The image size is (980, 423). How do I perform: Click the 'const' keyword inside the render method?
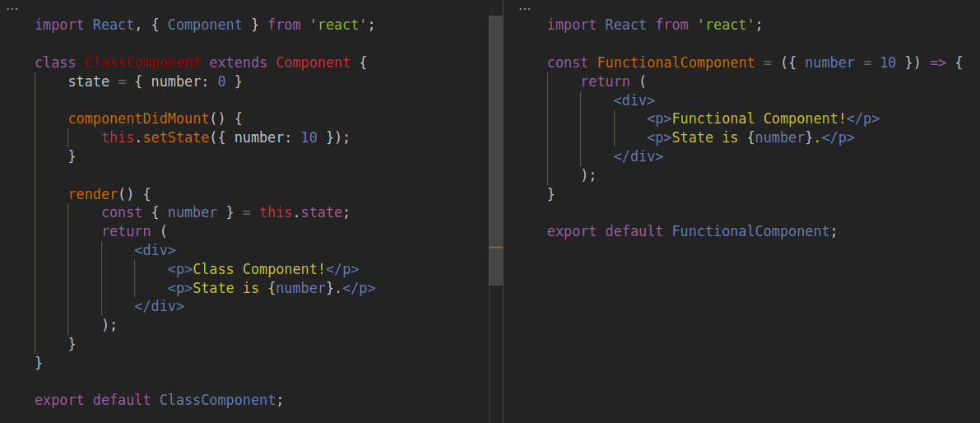(x=123, y=212)
